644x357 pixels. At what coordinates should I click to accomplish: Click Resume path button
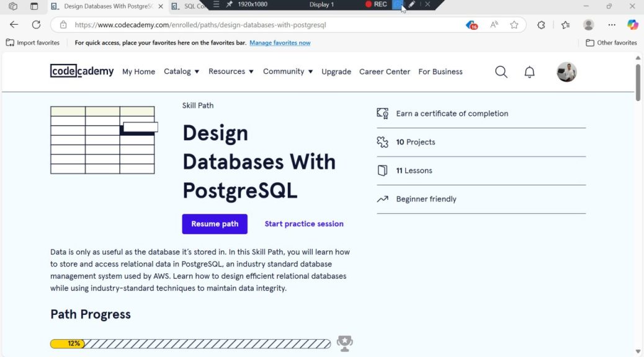click(x=215, y=224)
